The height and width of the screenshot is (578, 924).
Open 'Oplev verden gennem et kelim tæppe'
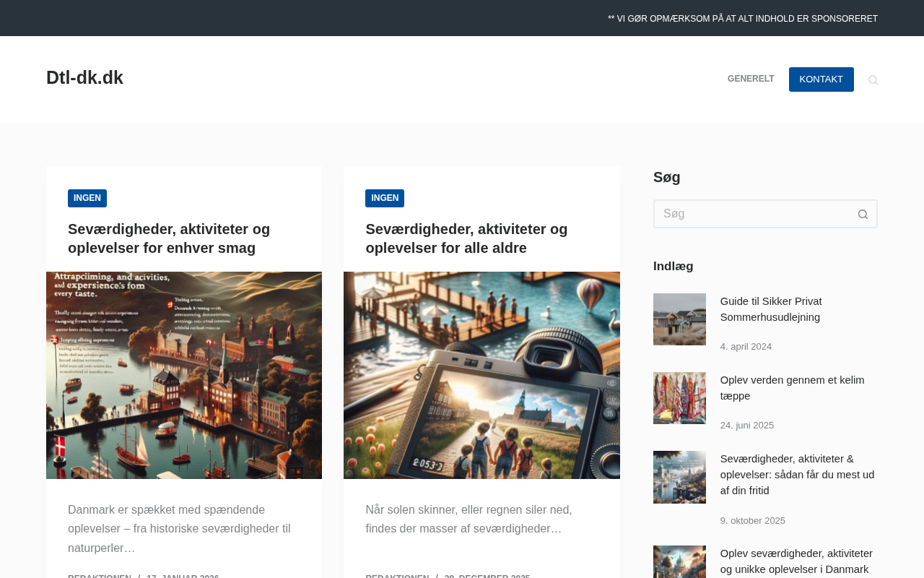pyautogui.click(x=792, y=388)
